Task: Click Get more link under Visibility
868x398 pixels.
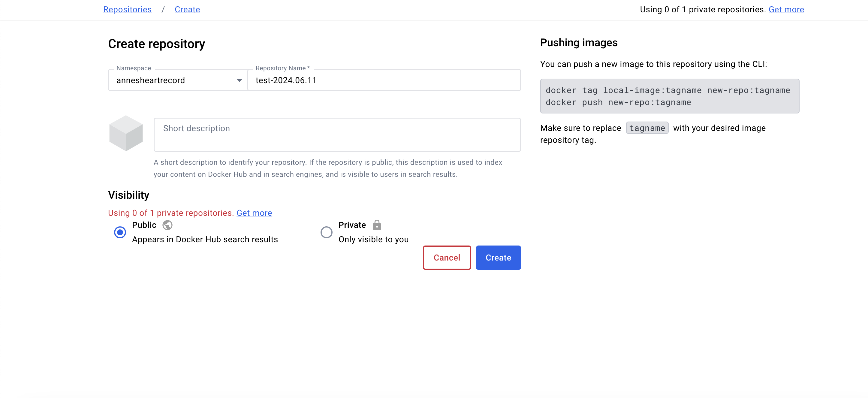Action: tap(254, 213)
